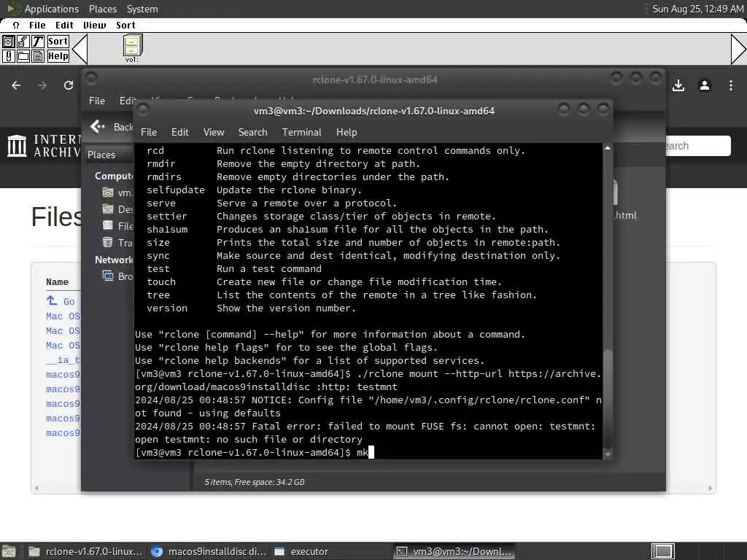747x560 pixels.
Task: Select Browse Network entry in sidebar
Action: 117,276
